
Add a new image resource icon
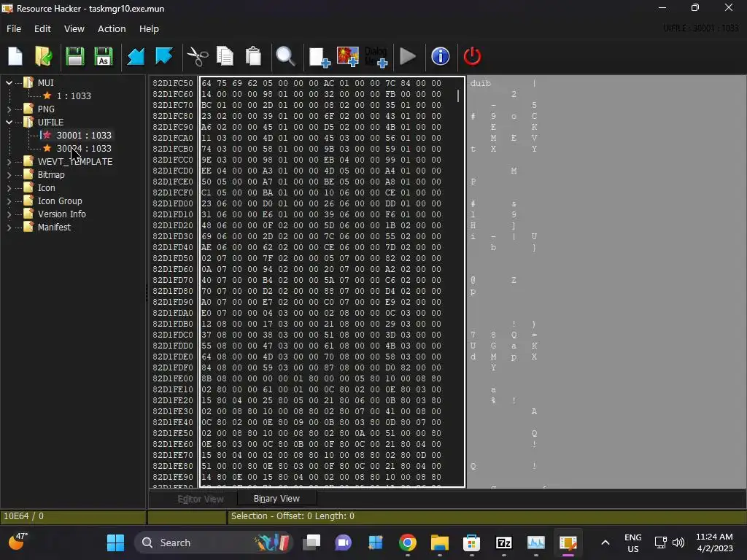tap(348, 57)
